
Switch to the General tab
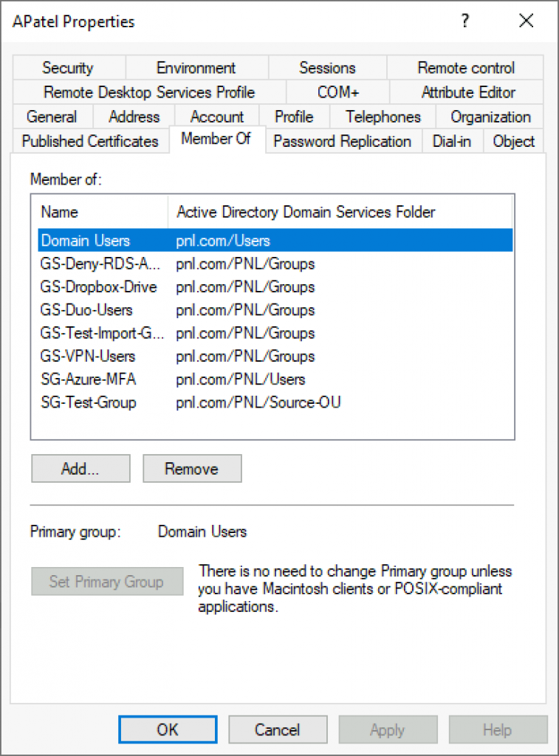pyautogui.click(x=52, y=117)
